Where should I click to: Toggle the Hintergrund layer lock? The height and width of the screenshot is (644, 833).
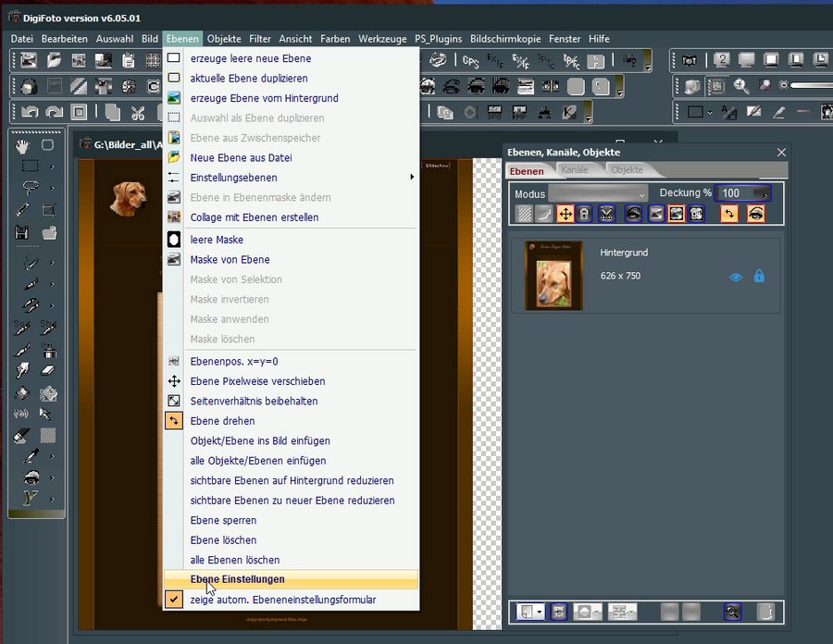tap(759, 276)
